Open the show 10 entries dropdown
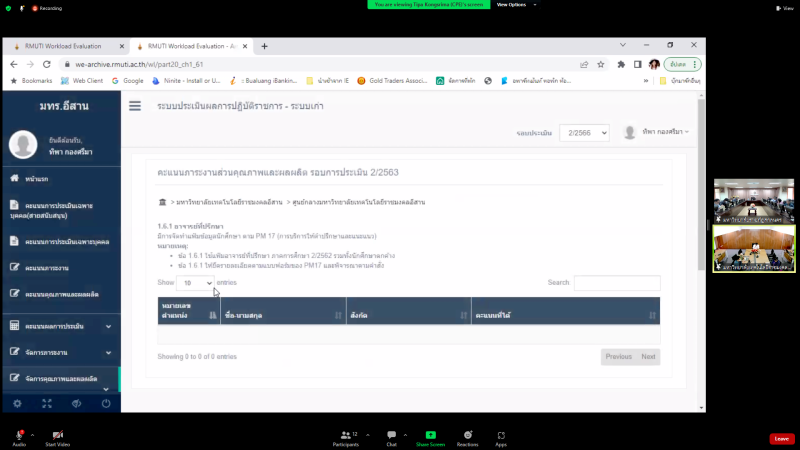The height and width of the screenshot is (450, 800). coord(195,283)
